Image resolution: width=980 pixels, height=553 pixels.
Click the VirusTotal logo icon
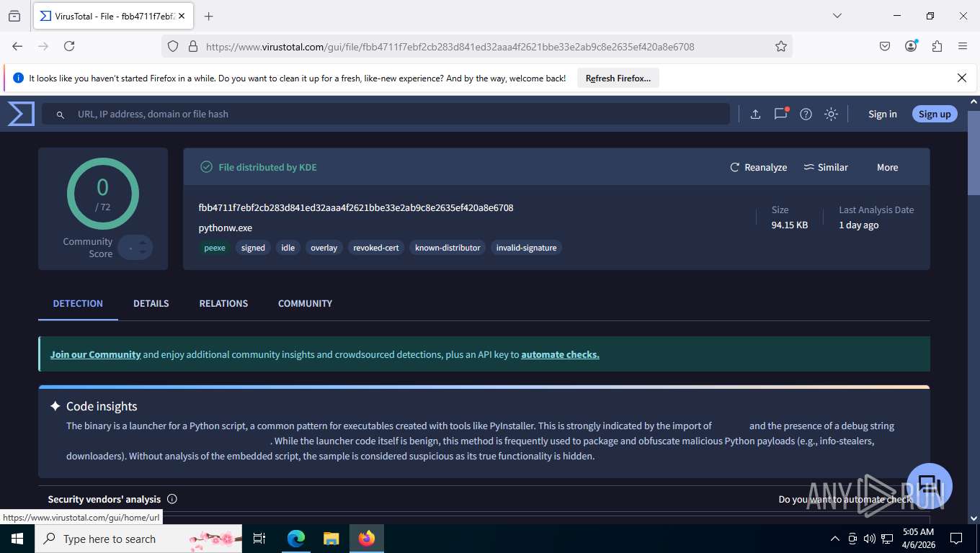click(x=21, y=114)
